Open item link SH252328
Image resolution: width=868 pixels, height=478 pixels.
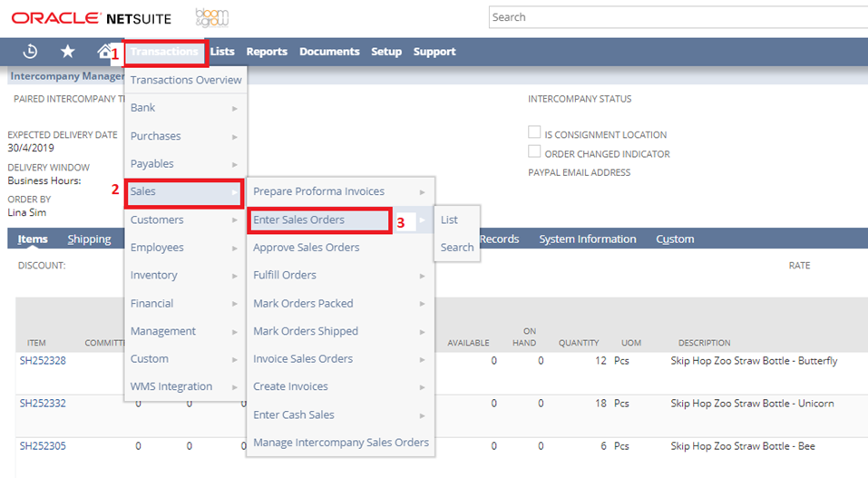click(x=43, y=361)
